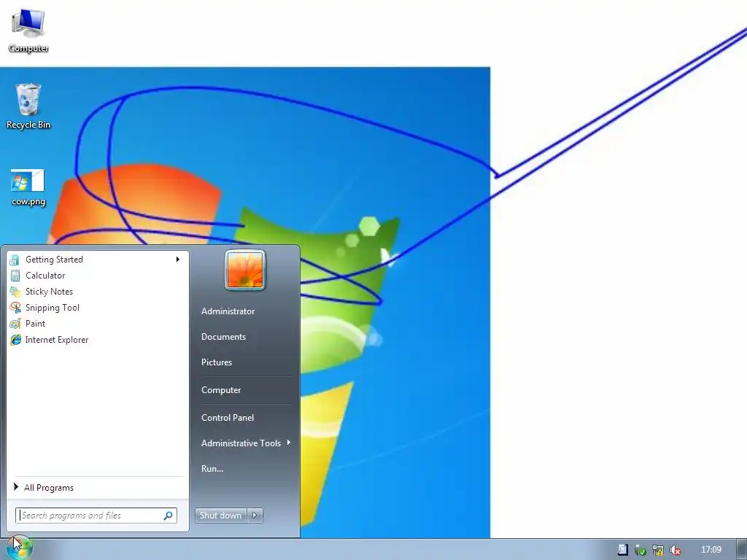This screenshot has height=560, width=747.
Task: Click the Shut down button
Action: [x=221, y=516]
